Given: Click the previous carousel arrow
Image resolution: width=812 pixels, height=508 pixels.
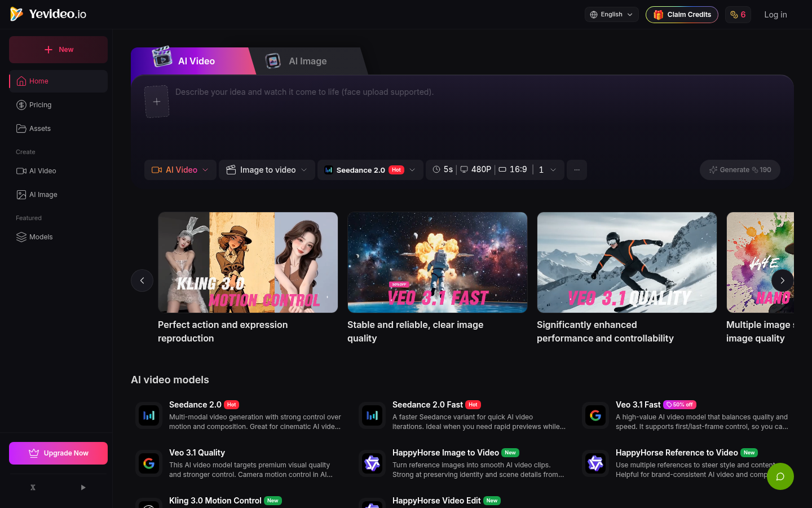Looking at the screenshot, I should click(142, 281).
